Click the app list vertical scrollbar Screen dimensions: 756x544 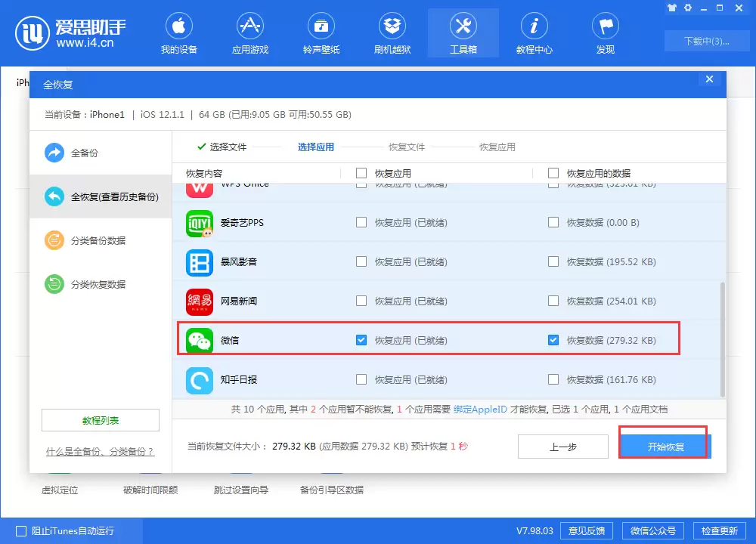[x=722, y=340]
